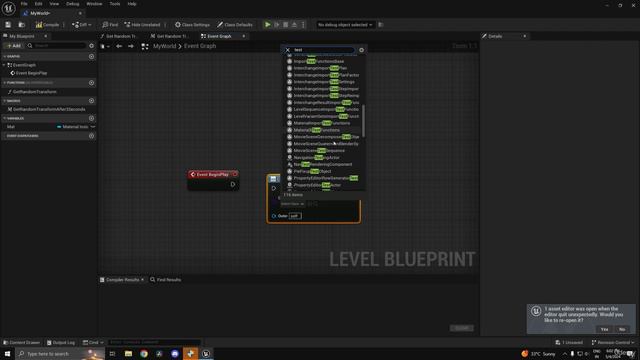Screen dimensions: 640x360
Task: Add a new macro with plus icon
Action: [91, 101]
